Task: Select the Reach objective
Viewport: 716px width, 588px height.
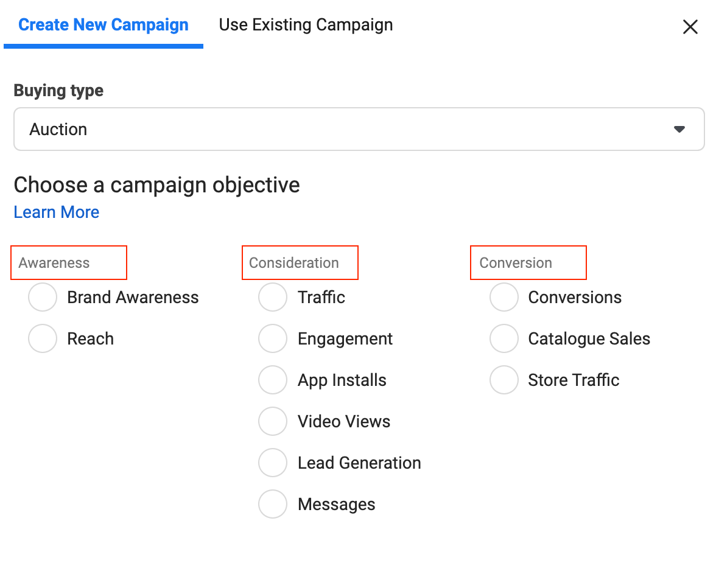Action: (43, 338)
